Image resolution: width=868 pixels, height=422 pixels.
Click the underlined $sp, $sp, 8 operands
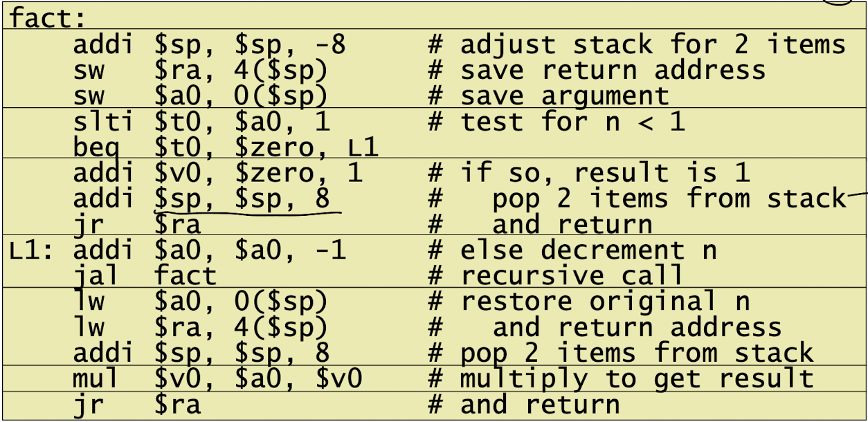coord(242,198)
